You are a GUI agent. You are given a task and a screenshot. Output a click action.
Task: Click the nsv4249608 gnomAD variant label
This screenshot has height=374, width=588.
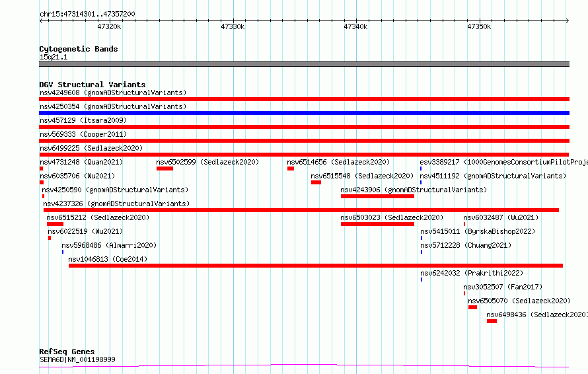113,93
